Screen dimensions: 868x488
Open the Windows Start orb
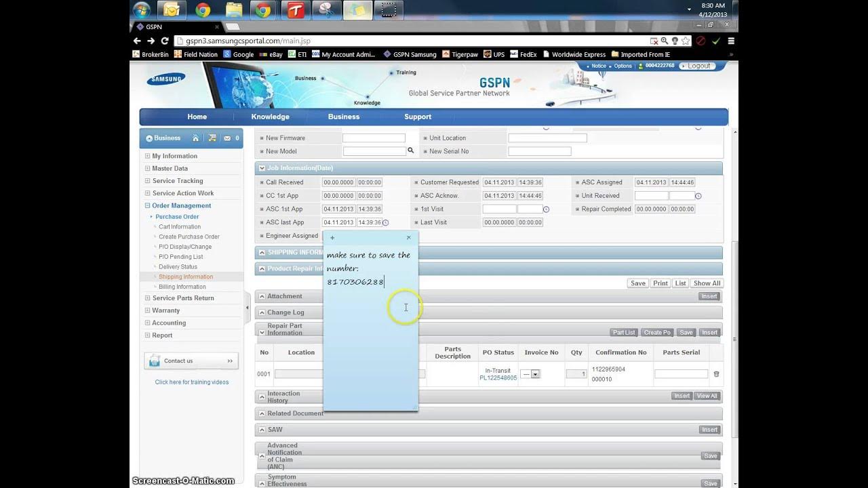click(142, 10)
